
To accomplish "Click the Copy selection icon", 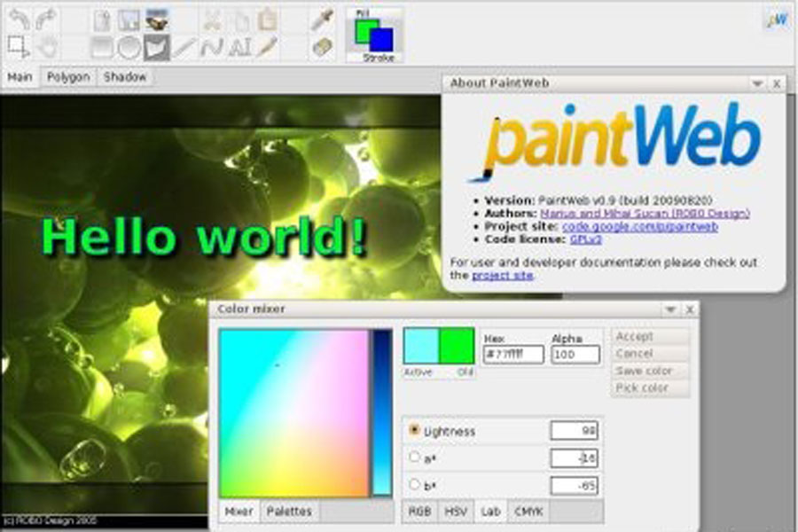I will [239, 20].
